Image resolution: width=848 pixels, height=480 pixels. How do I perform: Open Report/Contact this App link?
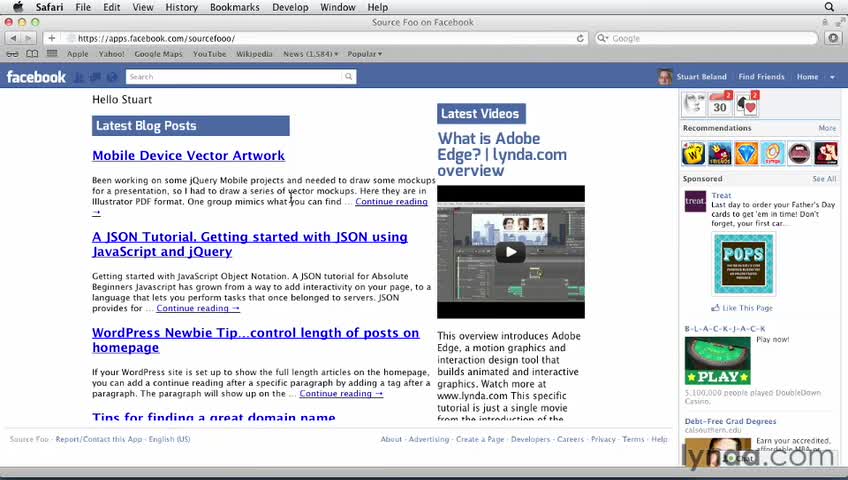tap(99, 439)
